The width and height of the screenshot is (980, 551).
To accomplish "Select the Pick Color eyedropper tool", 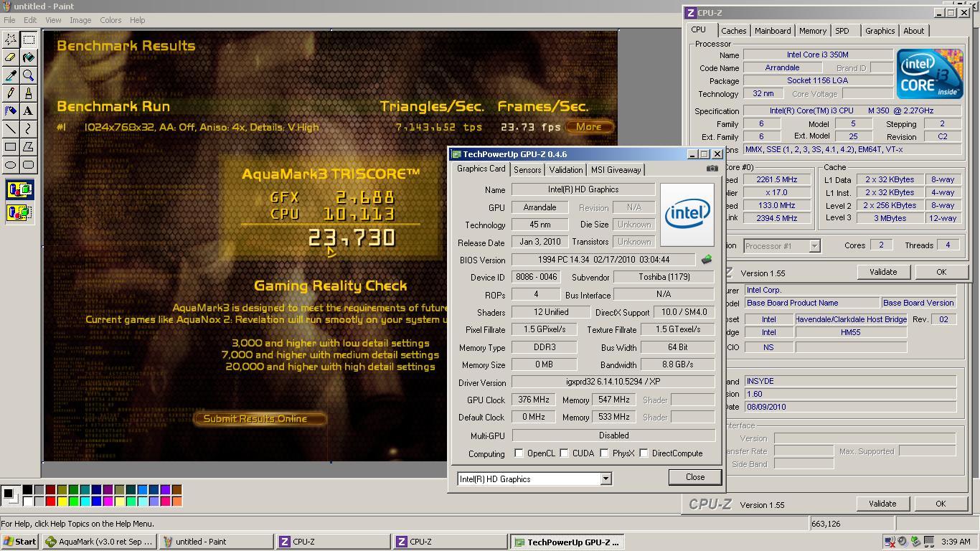I will pyautogui.click(x=11, y=75).
